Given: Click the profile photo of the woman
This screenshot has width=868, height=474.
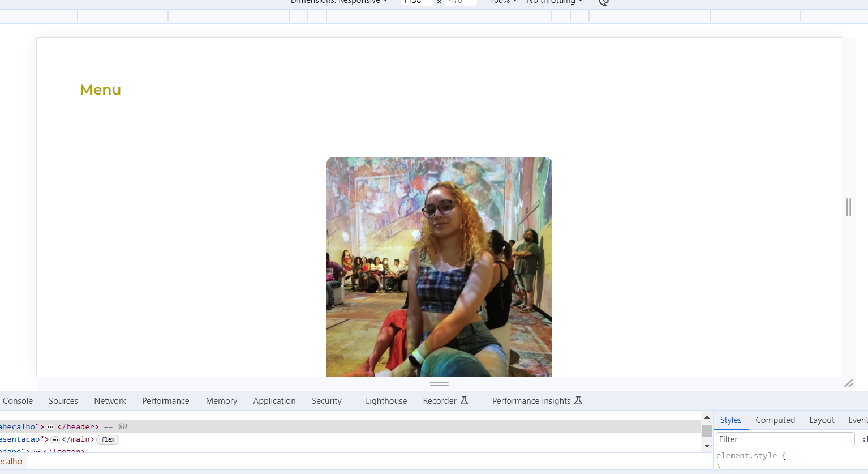Looking at the screenshot, I should [439, 267].
